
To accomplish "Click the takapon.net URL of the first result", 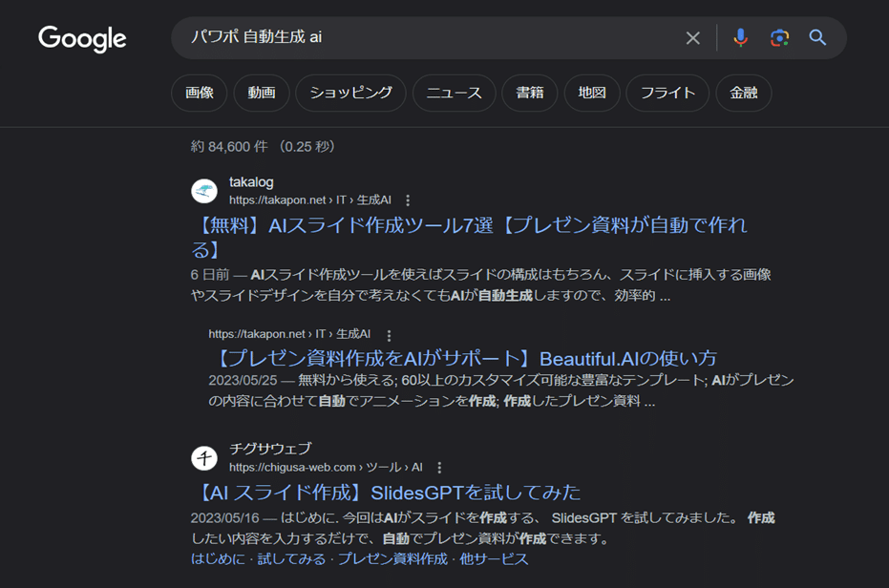I will click(x=310, y=200).
